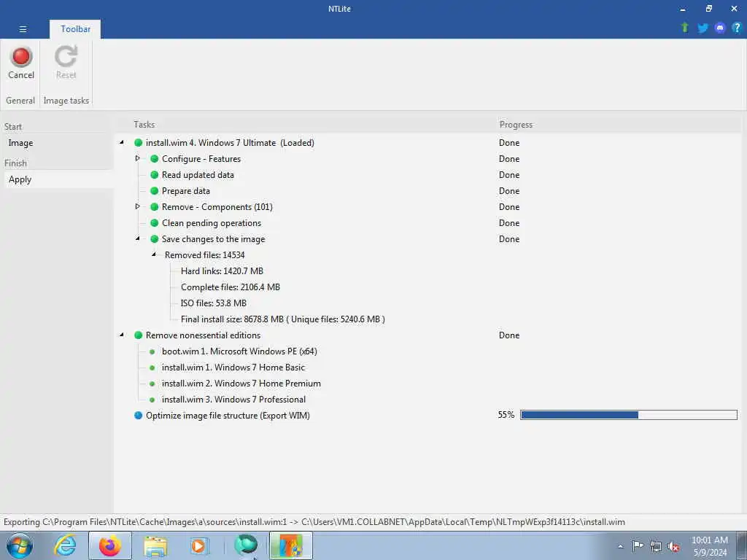Select Hard links: 1420.7 MB entry
The height and width of the screenshot is (560, 747).
click(x=222, y=271)
